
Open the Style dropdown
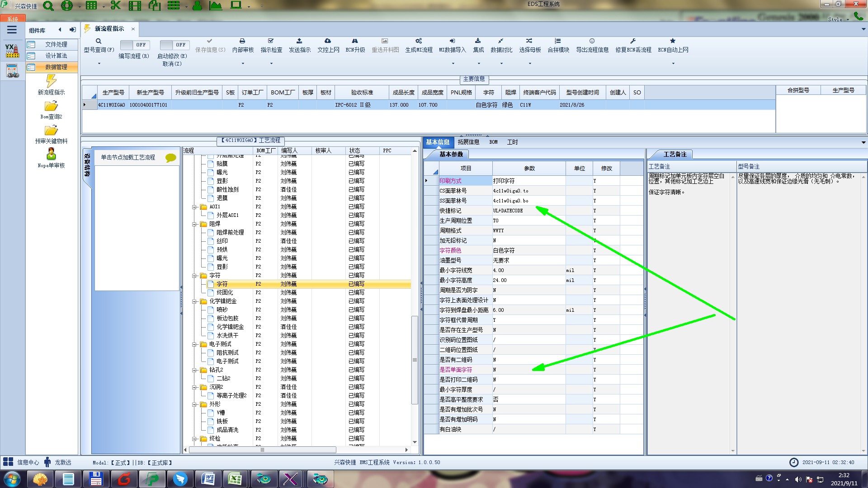pyautogui.click(x=839, y=19)
